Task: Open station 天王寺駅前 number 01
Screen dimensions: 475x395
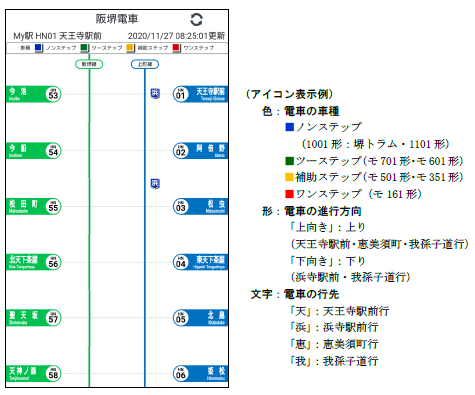Action: (x=201, y=94)
